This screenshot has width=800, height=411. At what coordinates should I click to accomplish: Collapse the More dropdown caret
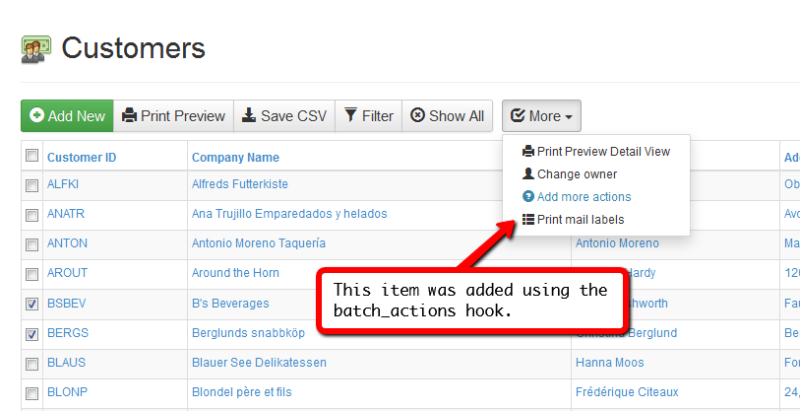568,117
